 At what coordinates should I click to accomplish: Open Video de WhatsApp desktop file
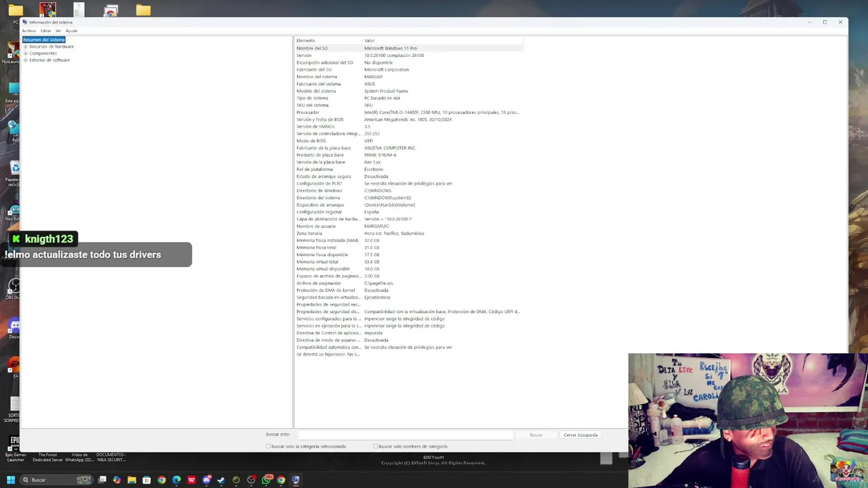tap(79, 457)
